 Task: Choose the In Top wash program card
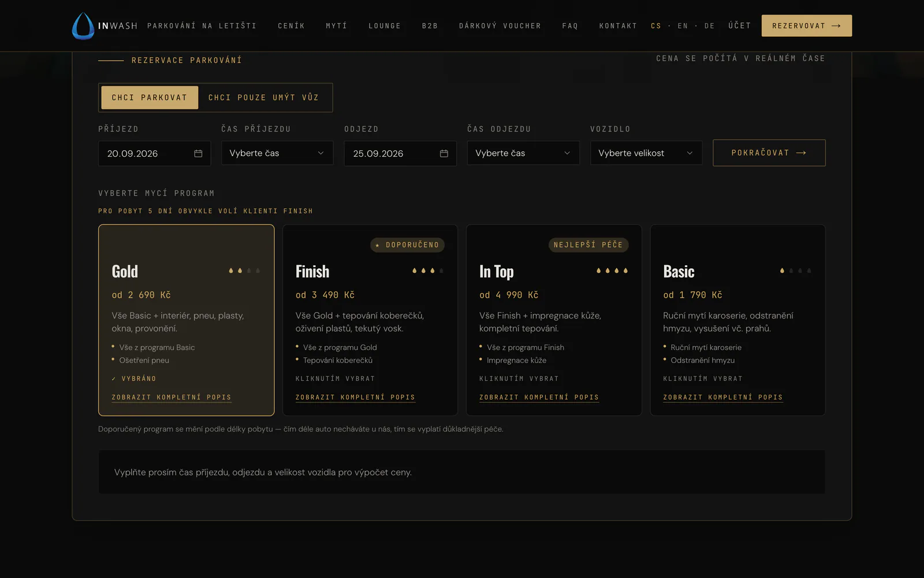pos(554,320)
